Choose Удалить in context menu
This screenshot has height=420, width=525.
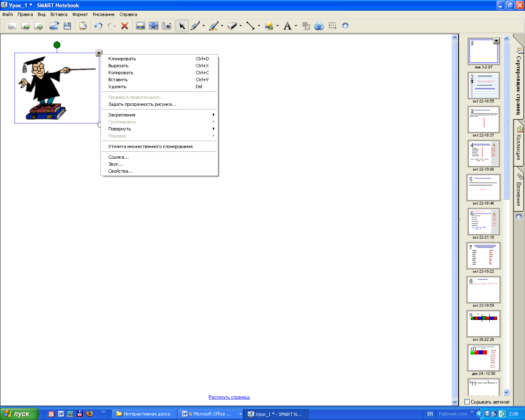(159, 87)
